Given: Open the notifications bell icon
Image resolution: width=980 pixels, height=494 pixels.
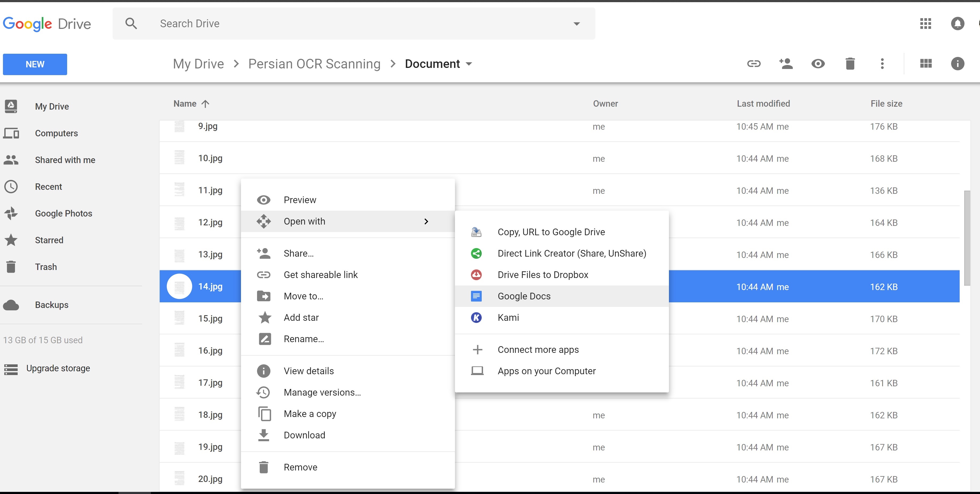Looking at the screenshot, I should 957,24.
